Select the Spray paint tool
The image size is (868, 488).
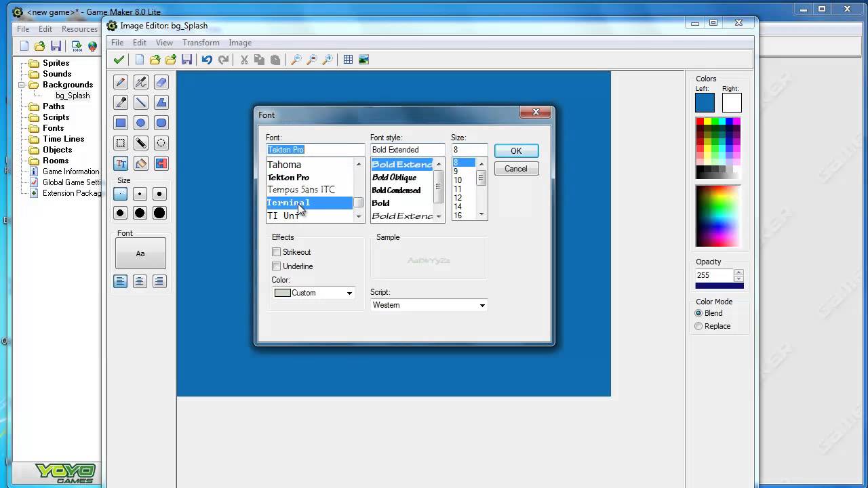[140, 82]
